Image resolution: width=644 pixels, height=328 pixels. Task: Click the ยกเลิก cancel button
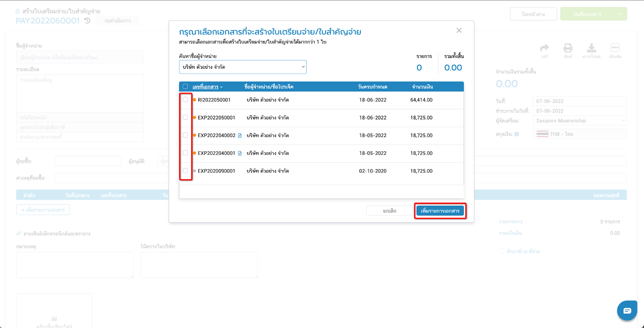pos(389,211)
